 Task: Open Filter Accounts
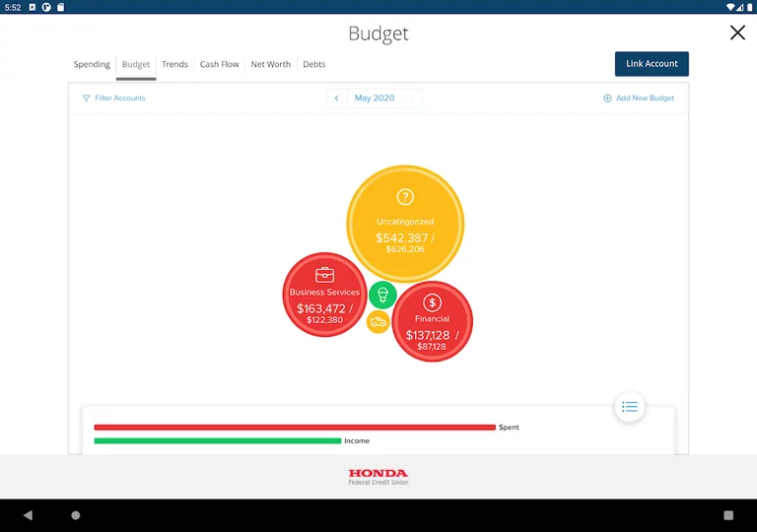pyautogui.click(x=114, y=99)
